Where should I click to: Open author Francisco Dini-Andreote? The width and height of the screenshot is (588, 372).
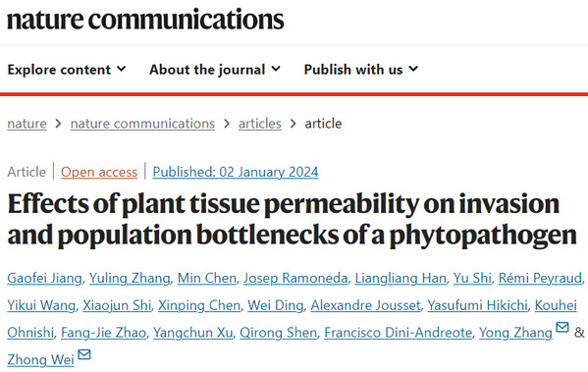point(399,333)
